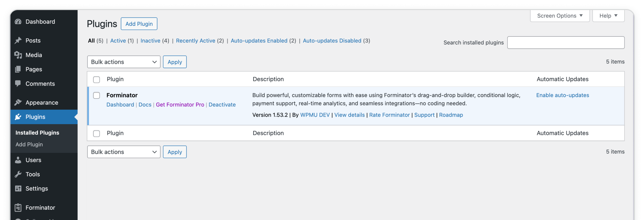Expand the Screen Options panel
This screenshot has width=644, height=220.
pyautogui.click(x=560, y=16)
